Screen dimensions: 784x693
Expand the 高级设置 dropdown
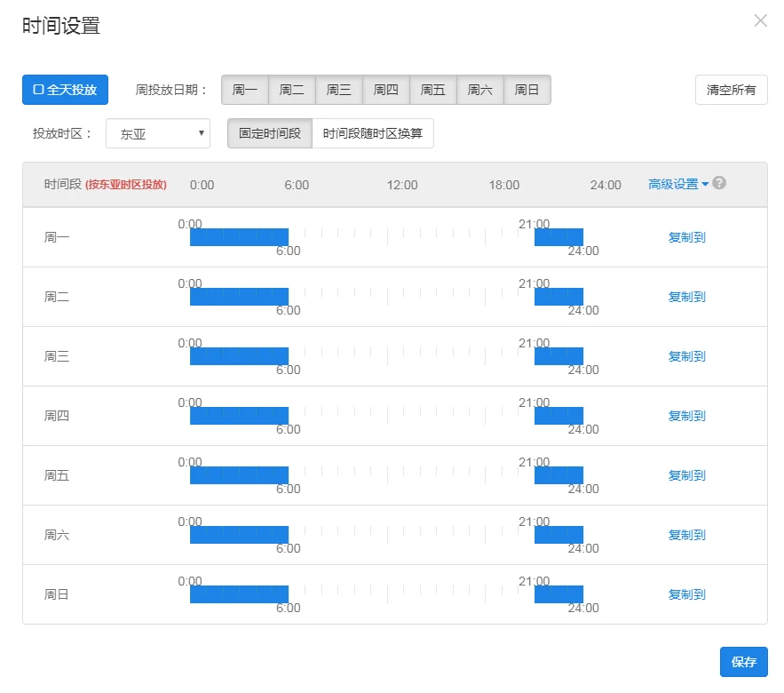coord(678,184)
